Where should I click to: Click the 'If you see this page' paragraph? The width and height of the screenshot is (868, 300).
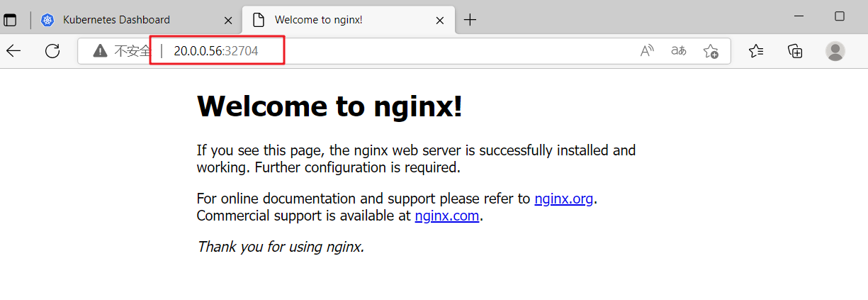[416, 159]
